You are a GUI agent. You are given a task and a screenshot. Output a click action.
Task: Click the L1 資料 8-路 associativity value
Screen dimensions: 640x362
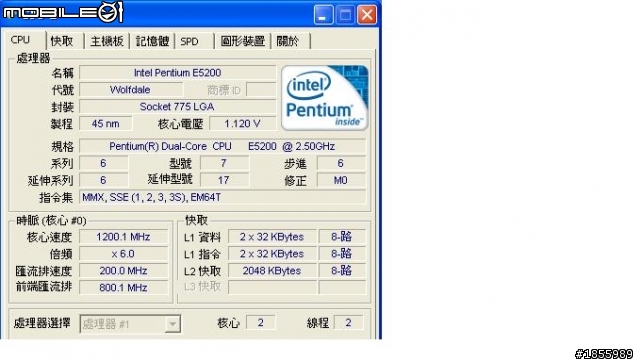[x=342, y=237]
